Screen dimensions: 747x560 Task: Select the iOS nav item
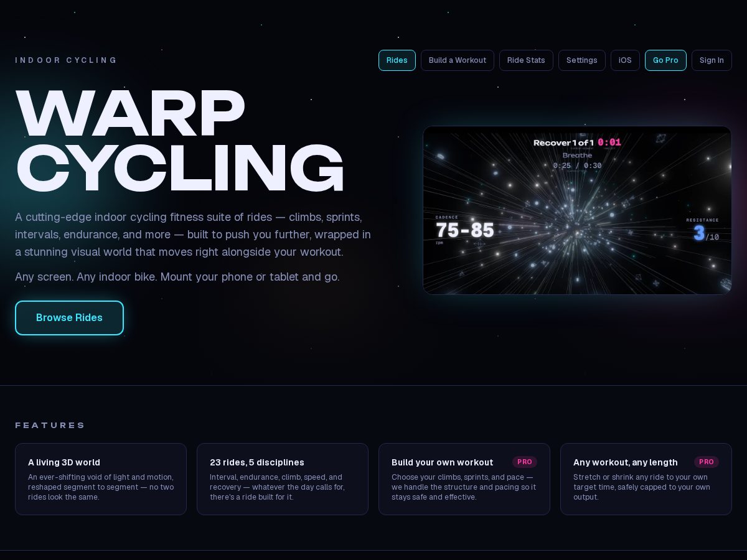click(x=625, y=60)
